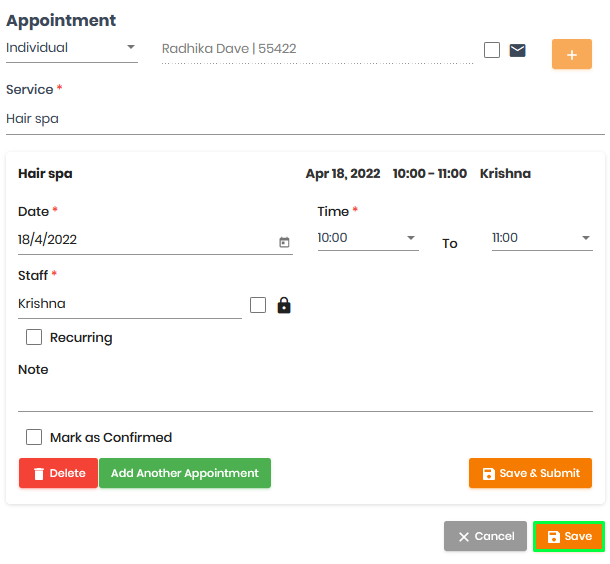Expand the 10:00 start time dropdown
The height and width of the screenshot is (564, 610).
coord(368,238)
